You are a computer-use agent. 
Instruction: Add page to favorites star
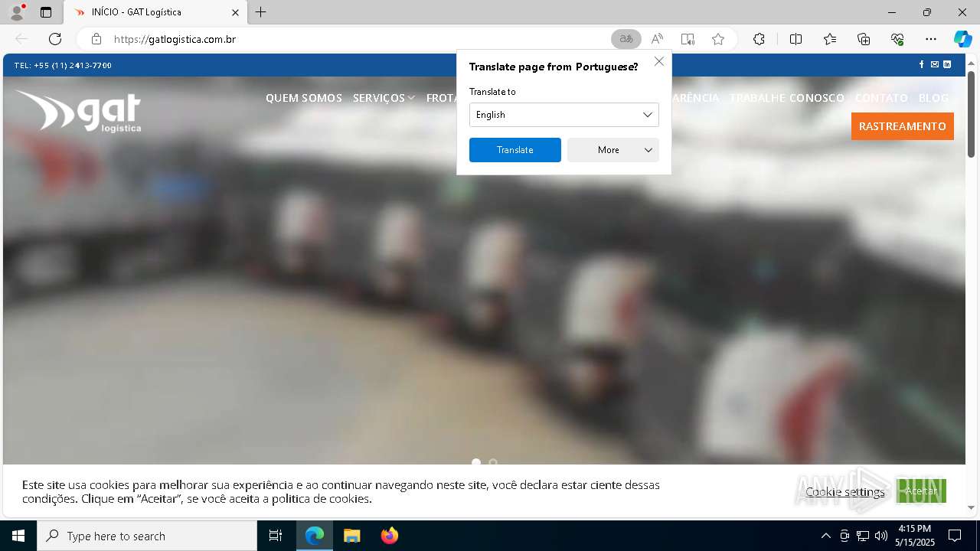point(718,39)
